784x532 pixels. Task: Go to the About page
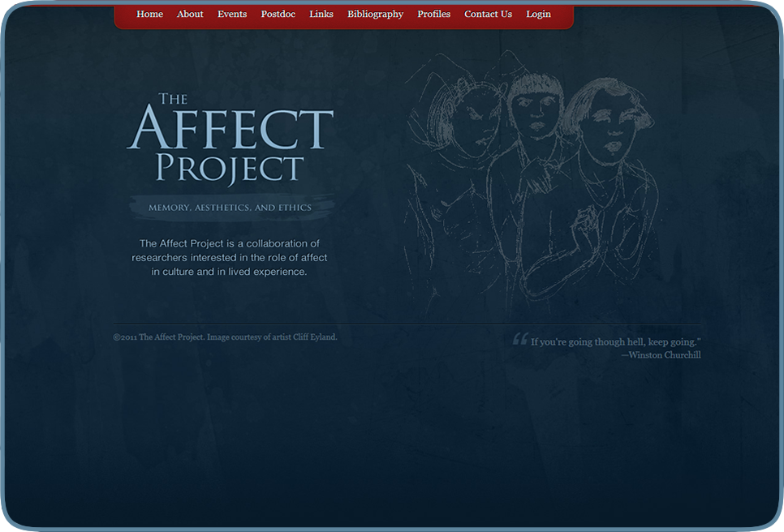tap(190, 14)
